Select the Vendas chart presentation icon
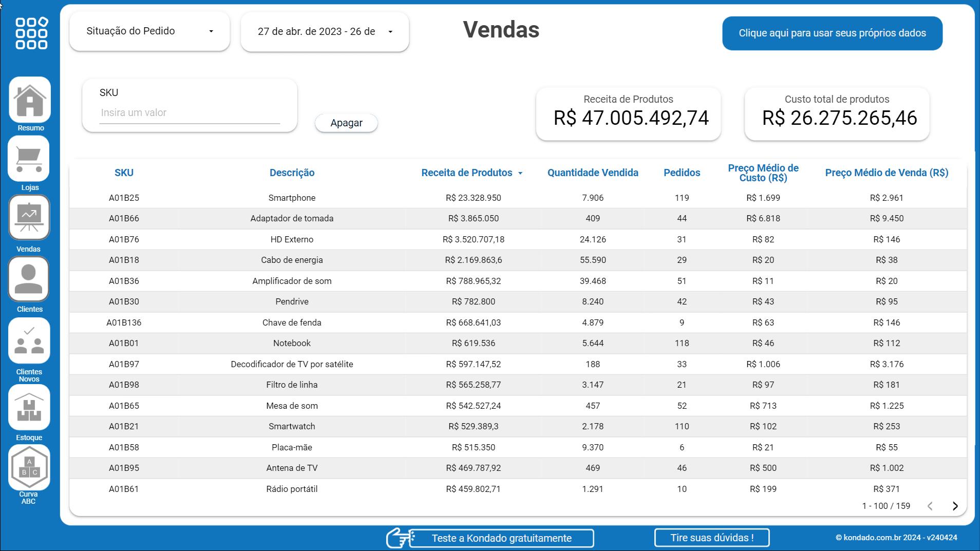Viewport: 980px width, 551px height. click(x=29, y=218)
